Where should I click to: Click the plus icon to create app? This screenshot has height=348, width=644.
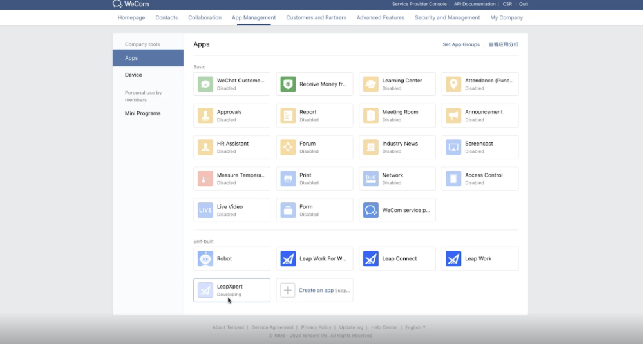coord(287,291)
